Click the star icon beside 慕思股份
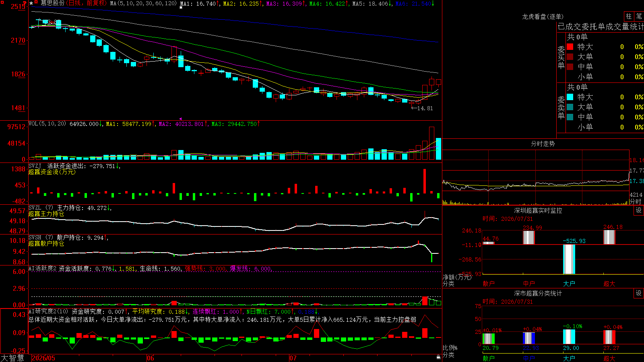 31,3
